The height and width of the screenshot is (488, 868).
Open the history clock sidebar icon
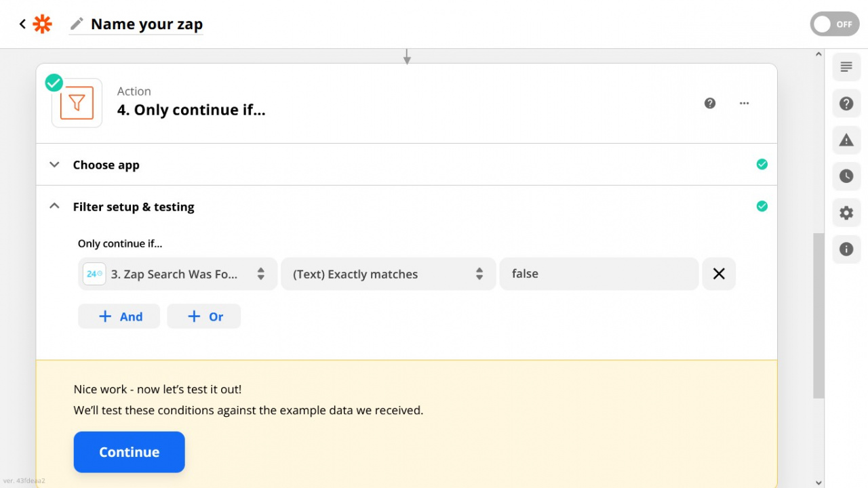(x=846, y=176)
